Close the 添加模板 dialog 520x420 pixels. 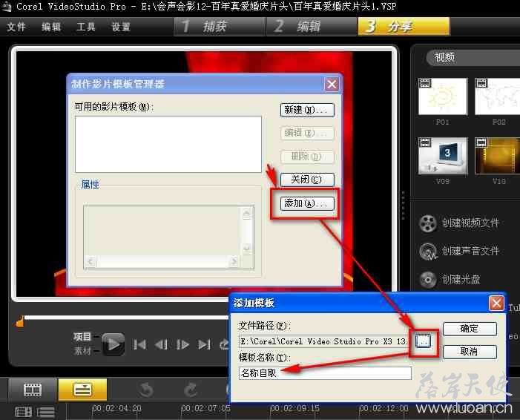point(496,303)
